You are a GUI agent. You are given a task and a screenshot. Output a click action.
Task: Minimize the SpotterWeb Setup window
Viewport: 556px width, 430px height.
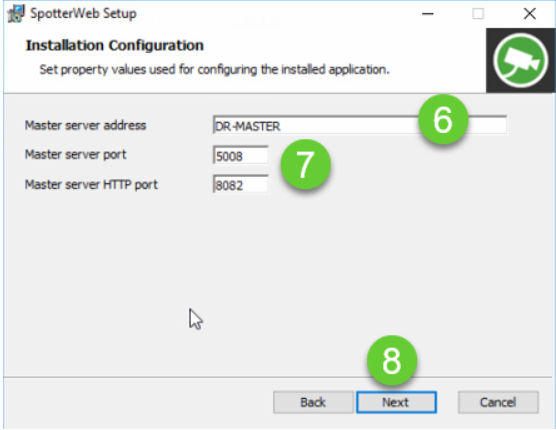click(x=428, y=14)
